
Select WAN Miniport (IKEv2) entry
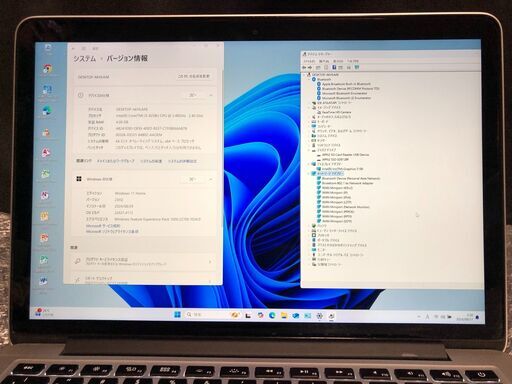point(337,188)
